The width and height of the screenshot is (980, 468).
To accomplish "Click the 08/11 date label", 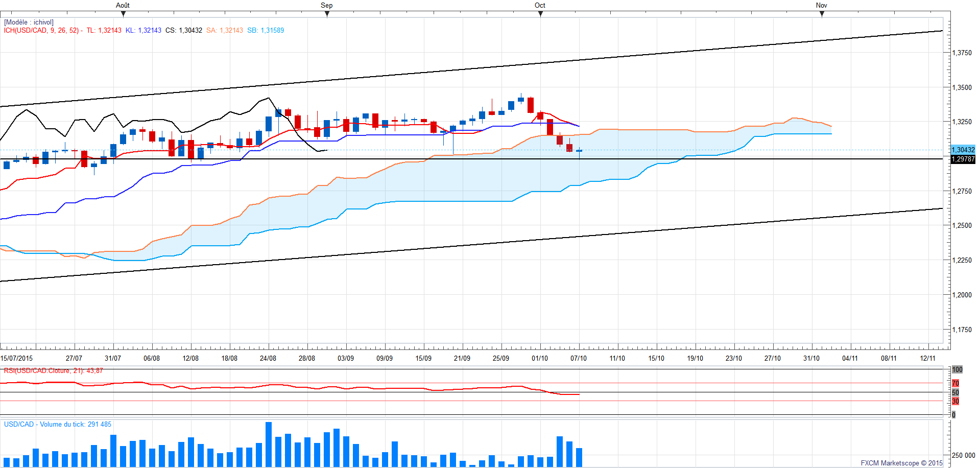I will point(889,358).
